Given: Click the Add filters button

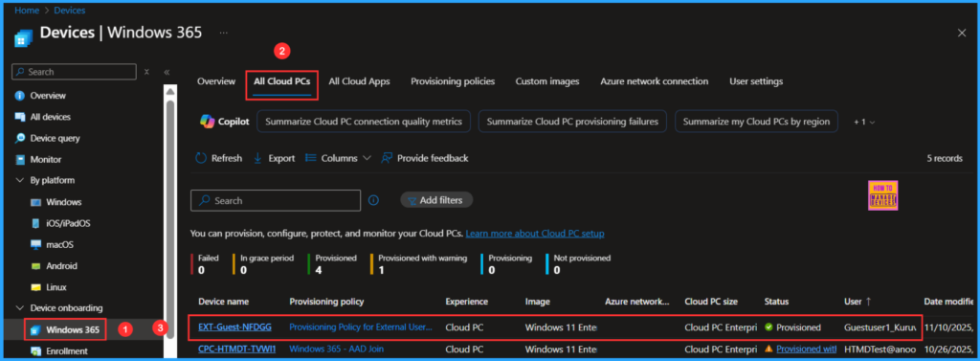Looking at the screenshot, I should point(436,200).
